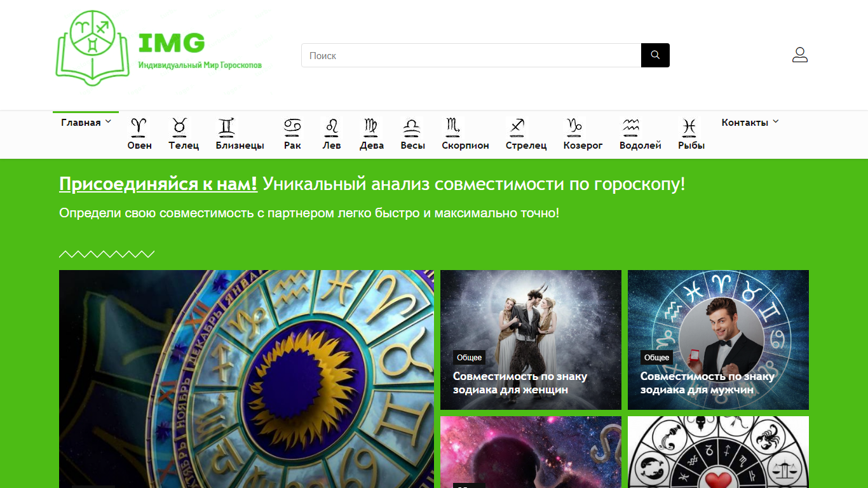The image size is (868, 488).
Task: Select the Дева menu label
Action: [372, 146]
